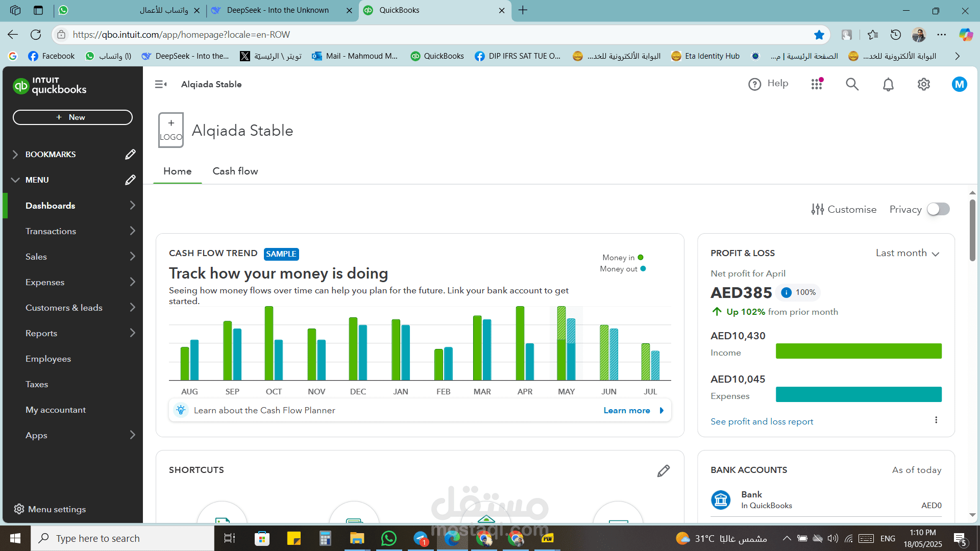
Task: Expand the Expenses submenu arrow
Action: pos(133,282)
